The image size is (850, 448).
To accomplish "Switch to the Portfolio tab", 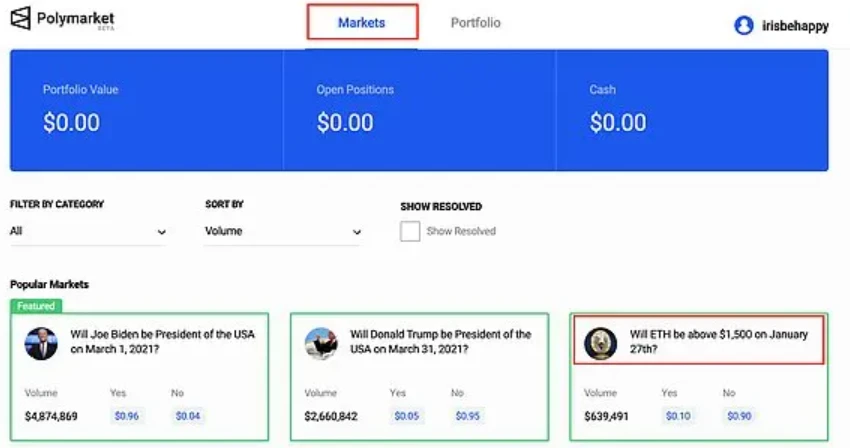I will coord(475,22).
